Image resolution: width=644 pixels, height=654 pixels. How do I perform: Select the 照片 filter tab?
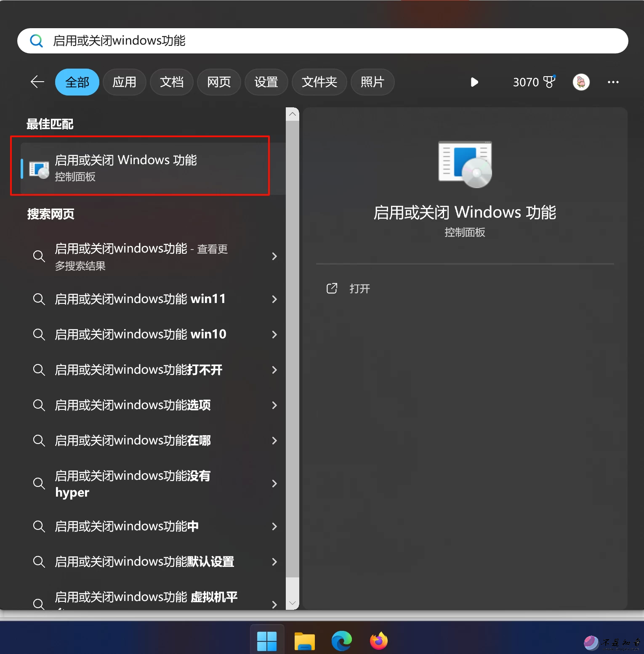(373, 82)
